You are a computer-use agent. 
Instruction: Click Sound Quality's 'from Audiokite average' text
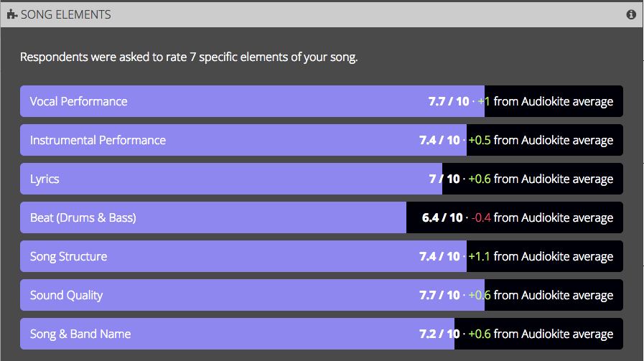554,295
